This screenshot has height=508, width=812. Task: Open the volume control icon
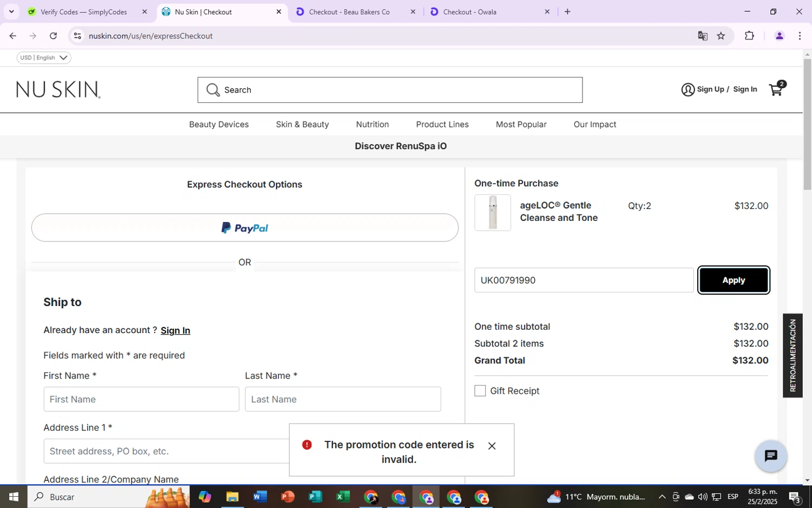click(703, 497)
